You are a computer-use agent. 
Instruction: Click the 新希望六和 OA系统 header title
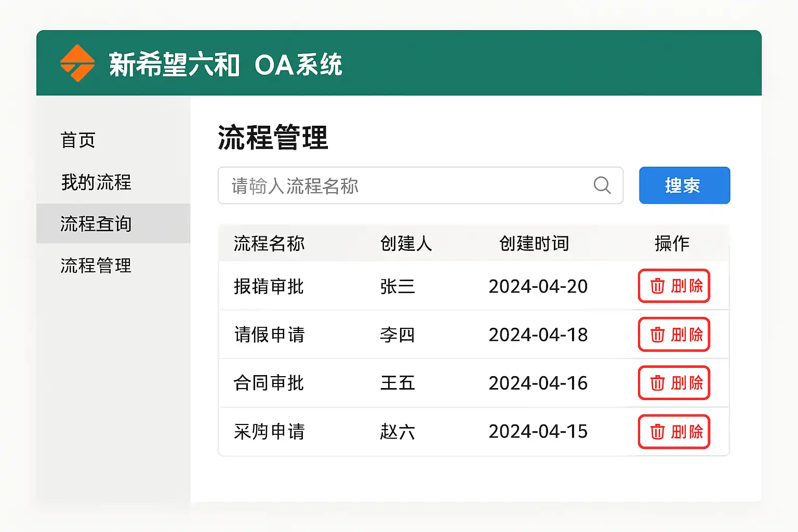[x=225, y=65]
